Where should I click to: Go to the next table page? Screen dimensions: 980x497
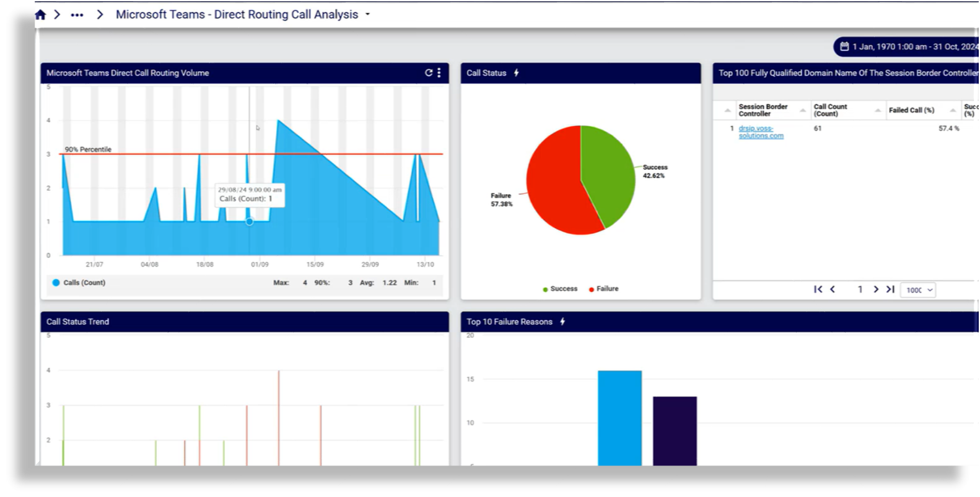(x=876, y=289)
